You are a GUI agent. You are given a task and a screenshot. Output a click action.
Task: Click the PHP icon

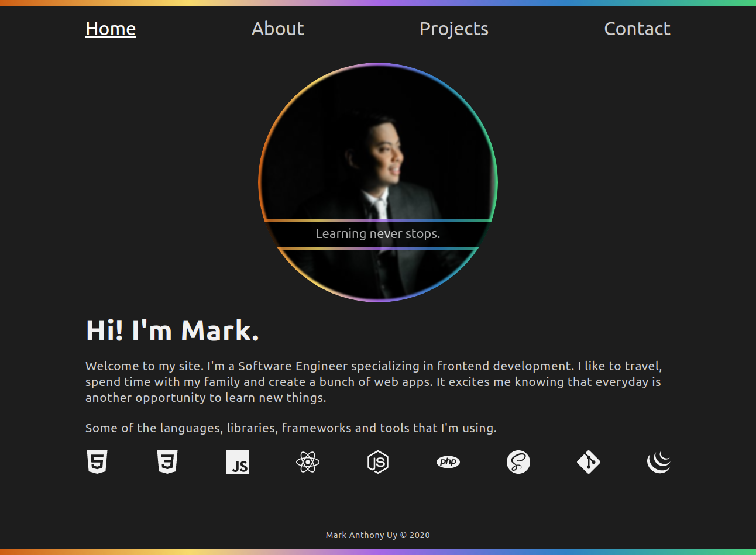pos(448,461)
